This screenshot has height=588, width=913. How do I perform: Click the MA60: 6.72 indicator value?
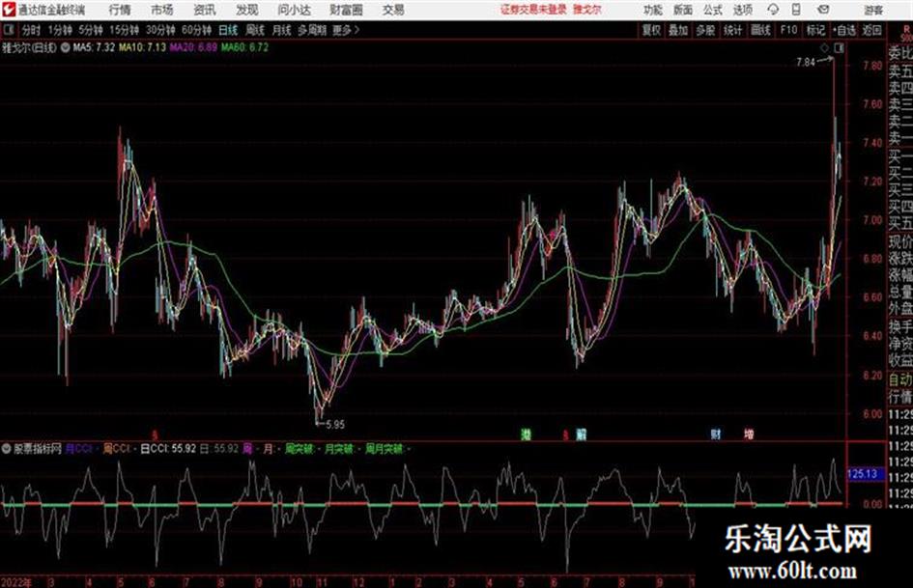(244, 47)
